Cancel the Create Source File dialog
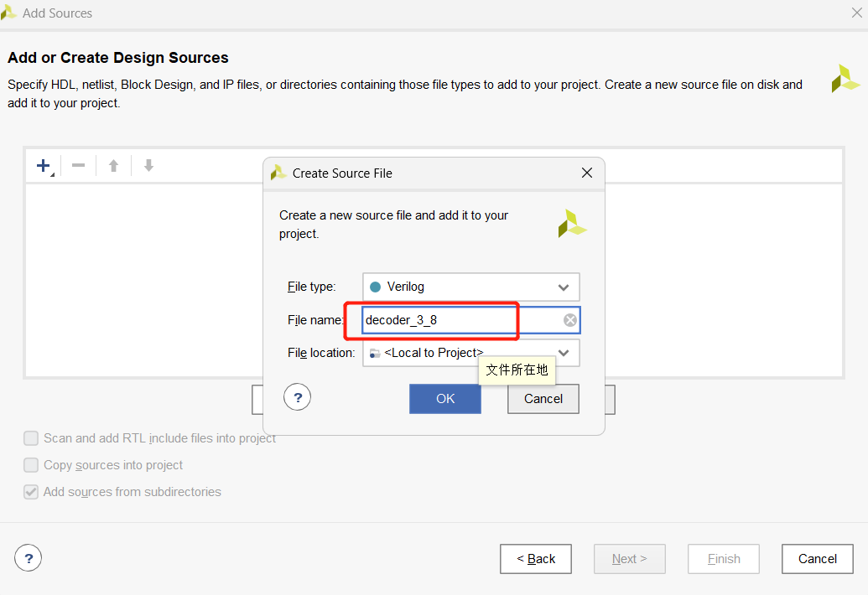868x595 pixels. pos(543,399)
